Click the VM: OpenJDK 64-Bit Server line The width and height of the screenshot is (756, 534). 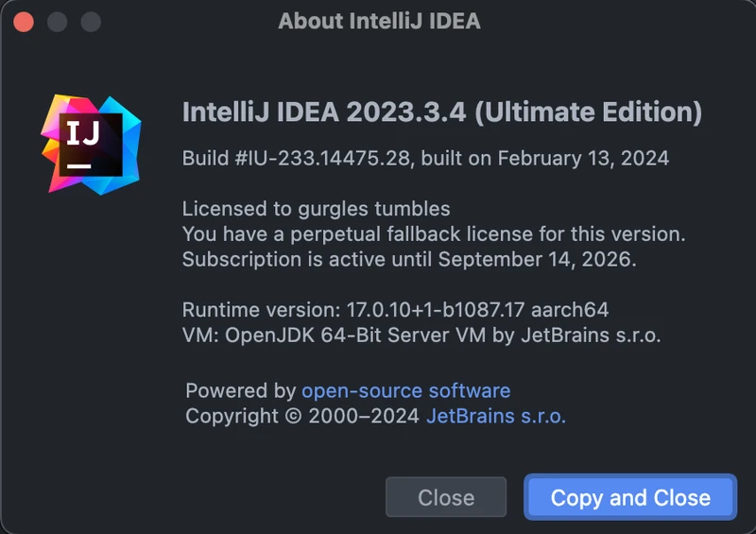[x=421, y=335]
